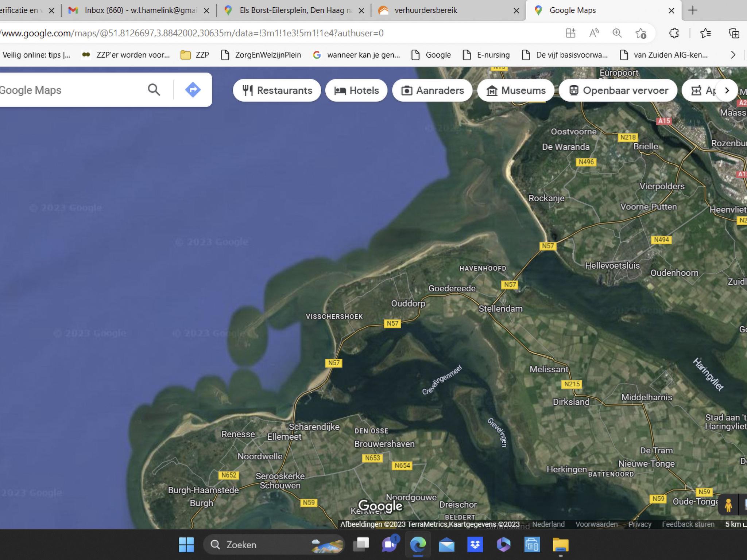
Task: Click the Google Maps search magnifier icon
Action: pyautogui.click(x=154, y=90)
